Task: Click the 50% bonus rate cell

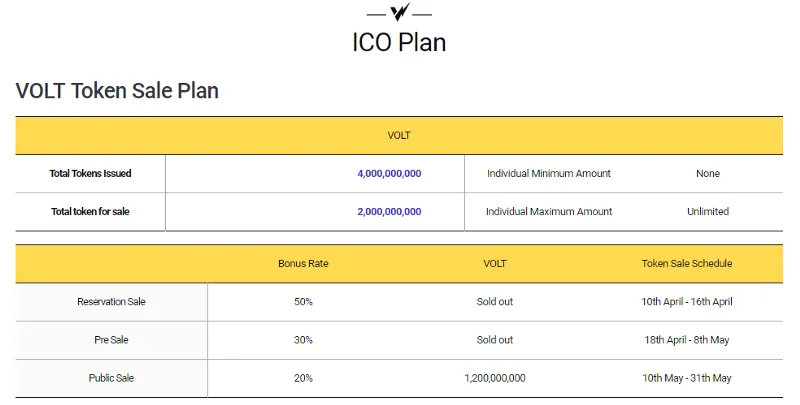Action: (303, 302)
